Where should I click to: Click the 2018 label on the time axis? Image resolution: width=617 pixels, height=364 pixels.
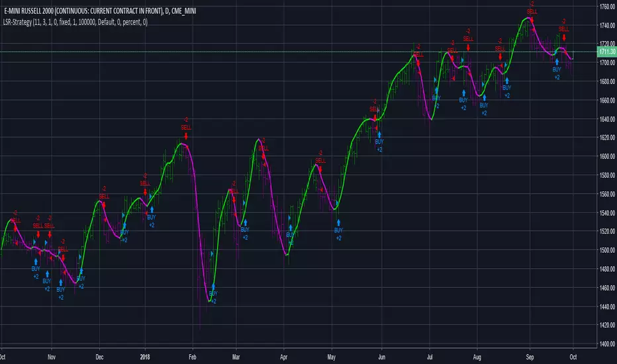tap(145, 357)
